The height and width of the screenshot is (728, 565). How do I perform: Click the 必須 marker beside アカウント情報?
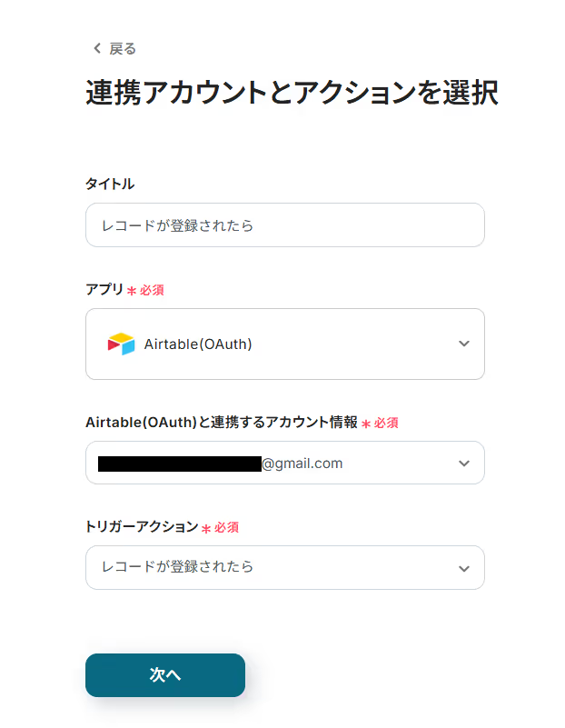click(381, 423)
